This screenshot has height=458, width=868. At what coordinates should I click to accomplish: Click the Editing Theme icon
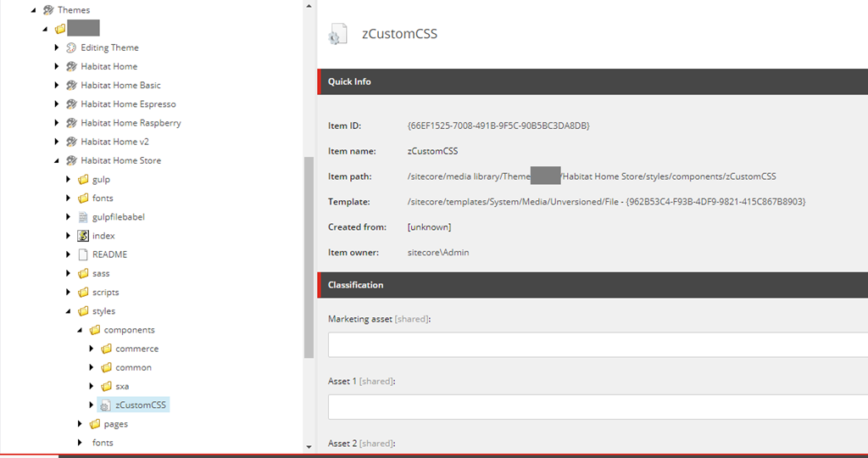pos(71,47)
